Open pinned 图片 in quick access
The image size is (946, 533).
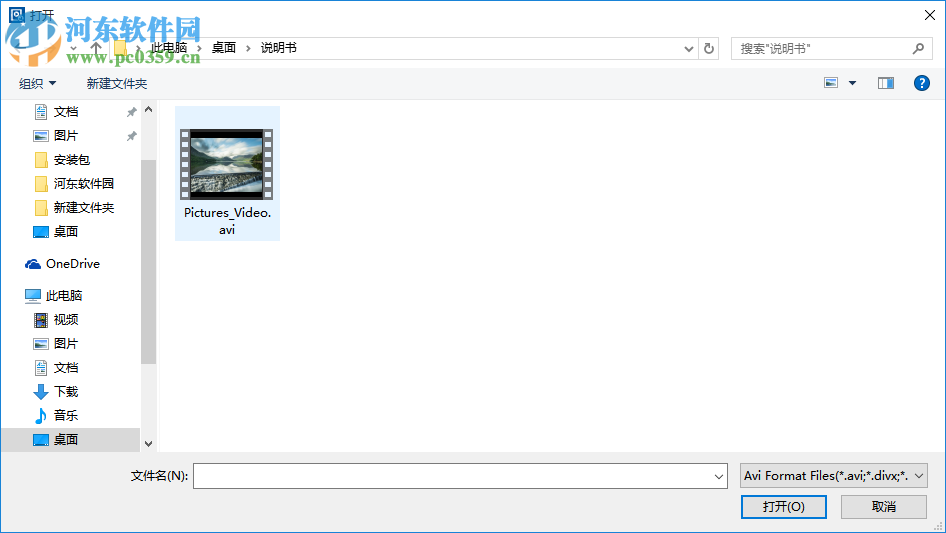tap(66, 136)
